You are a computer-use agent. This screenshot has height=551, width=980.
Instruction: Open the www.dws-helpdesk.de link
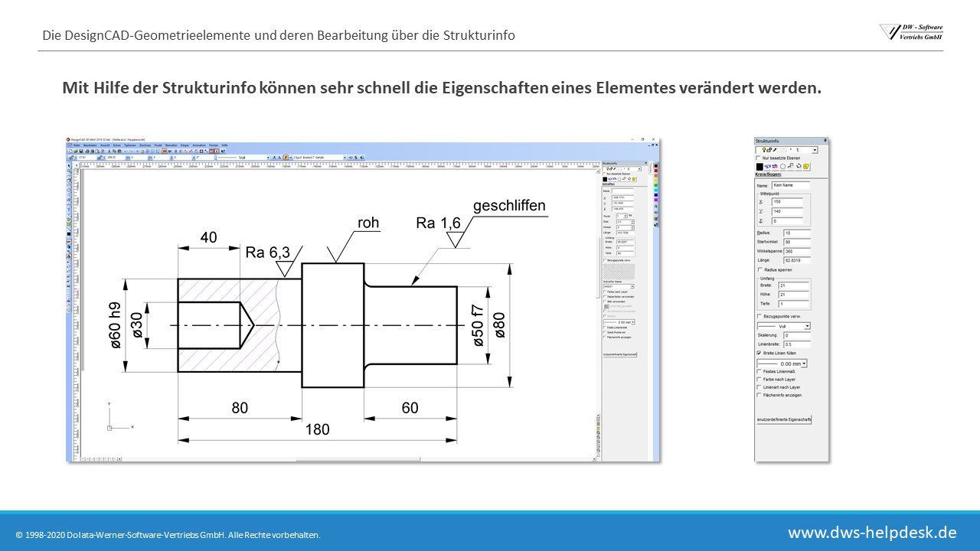pos(872,532)
